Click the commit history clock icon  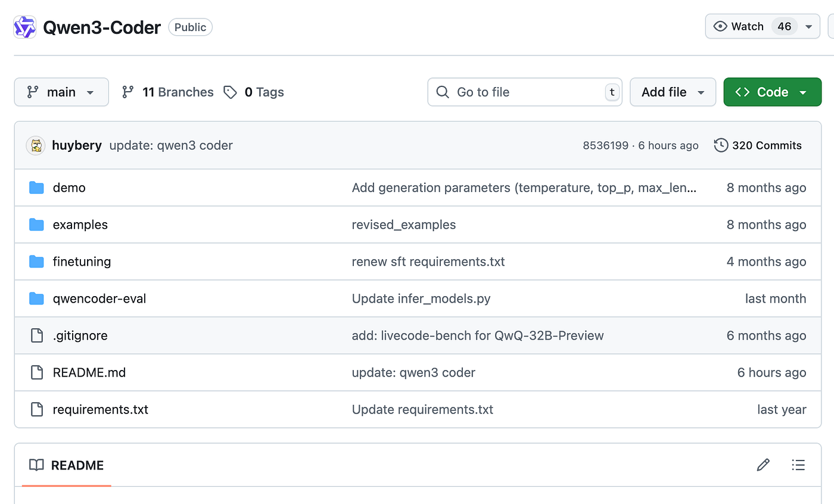pyautogui.click(x=721, y=145)
